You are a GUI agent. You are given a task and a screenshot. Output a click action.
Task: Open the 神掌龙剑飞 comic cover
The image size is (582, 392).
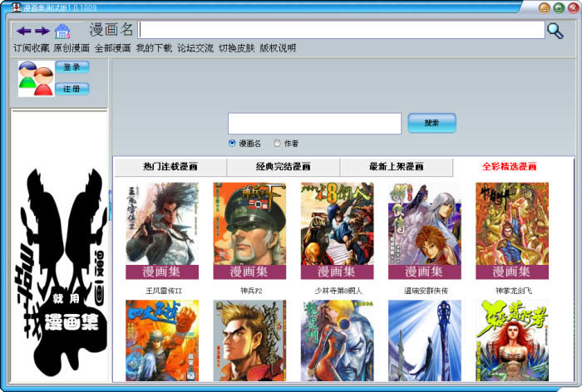tap(512, 231)
